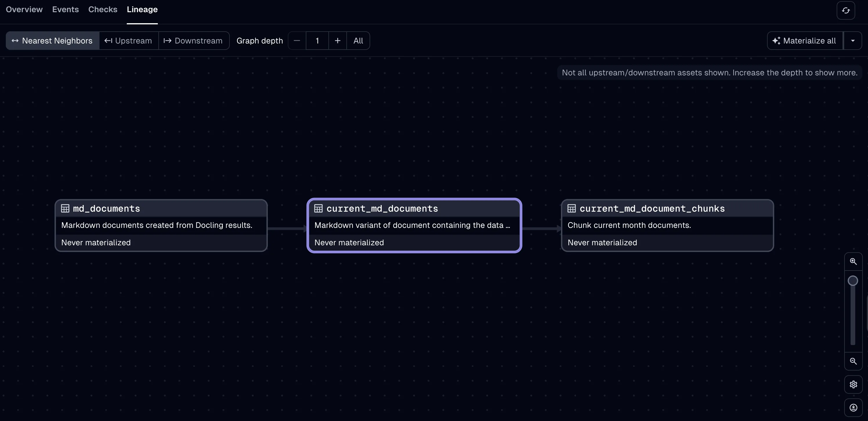Image resolution: width=868 pixels, height=421 pixels.
Task: Switch lineage view to Upstream
Action: tap(129, 41)
